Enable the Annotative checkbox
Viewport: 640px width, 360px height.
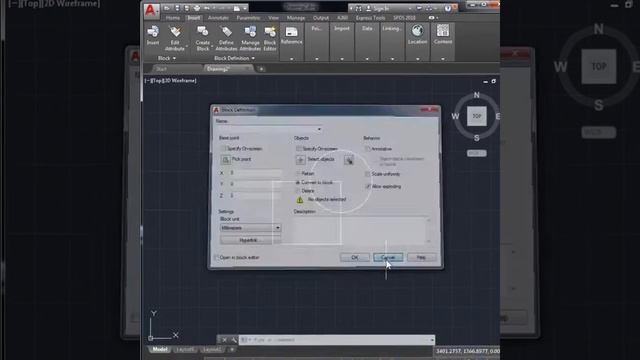pyautogui.click(x=367, y=149)
